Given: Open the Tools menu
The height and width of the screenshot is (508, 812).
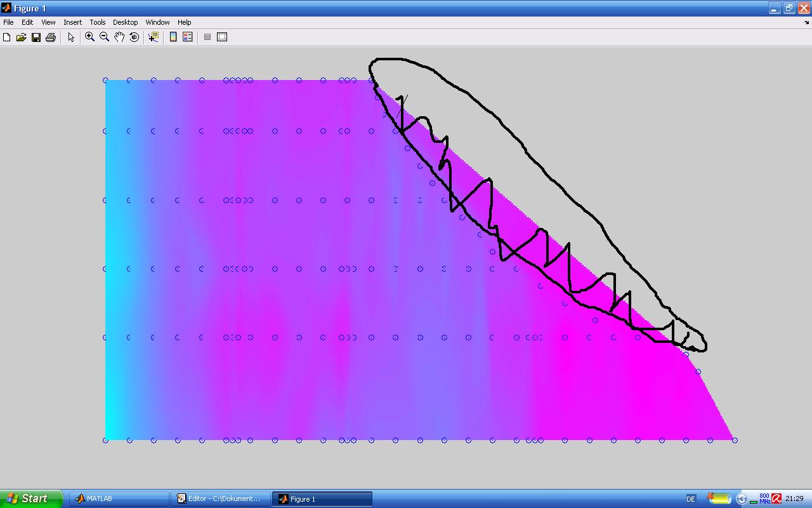Looking at the screenshot, I should pos(97,22).
